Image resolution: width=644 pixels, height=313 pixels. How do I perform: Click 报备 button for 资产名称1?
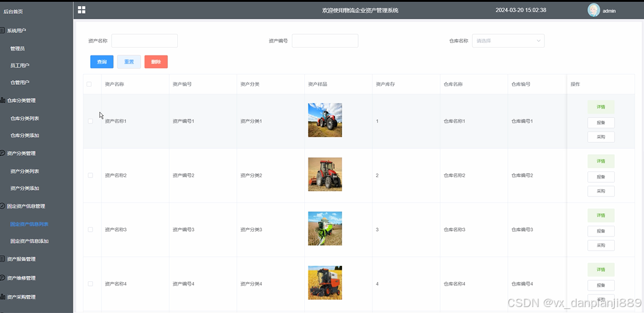(601, 122)
